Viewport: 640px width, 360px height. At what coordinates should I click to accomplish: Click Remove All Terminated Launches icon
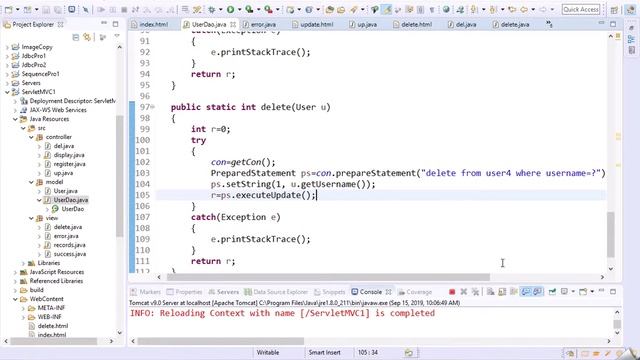coord(475,291)
